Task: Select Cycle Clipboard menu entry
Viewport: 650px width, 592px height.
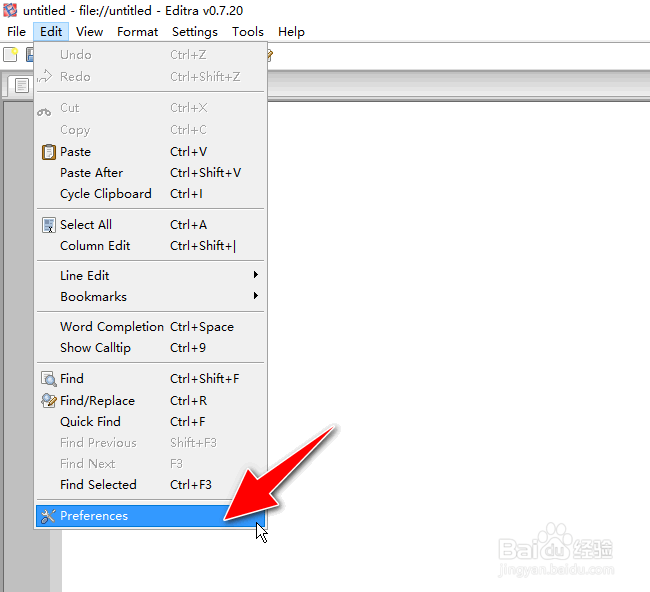Action: pos(150,194)
